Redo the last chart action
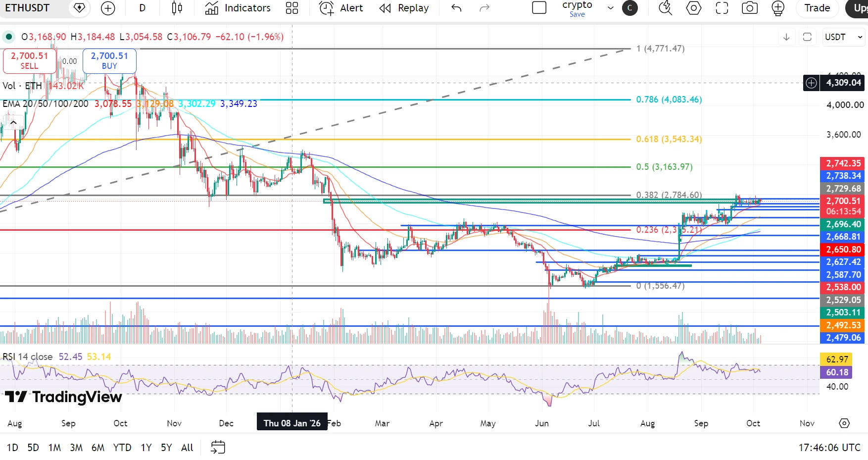This screenshot has width=868, height=460. 484,8
